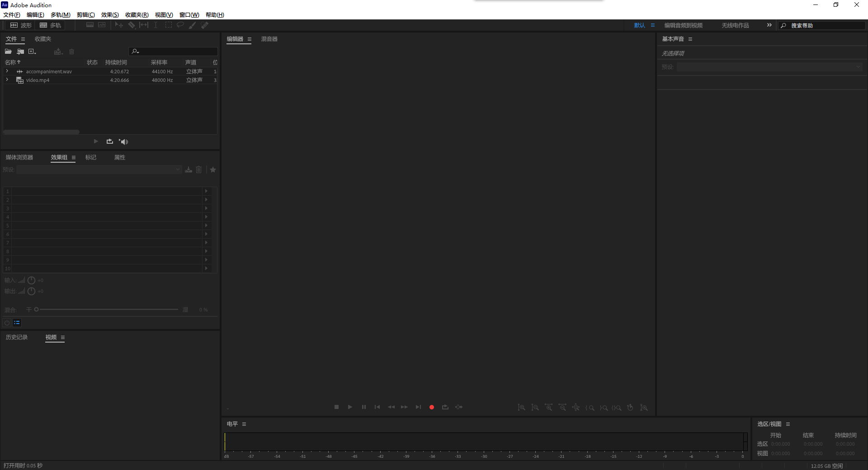Switch to Multitrack view button
This screenshot has width=868, height=470.
click(x=50, y=25)
